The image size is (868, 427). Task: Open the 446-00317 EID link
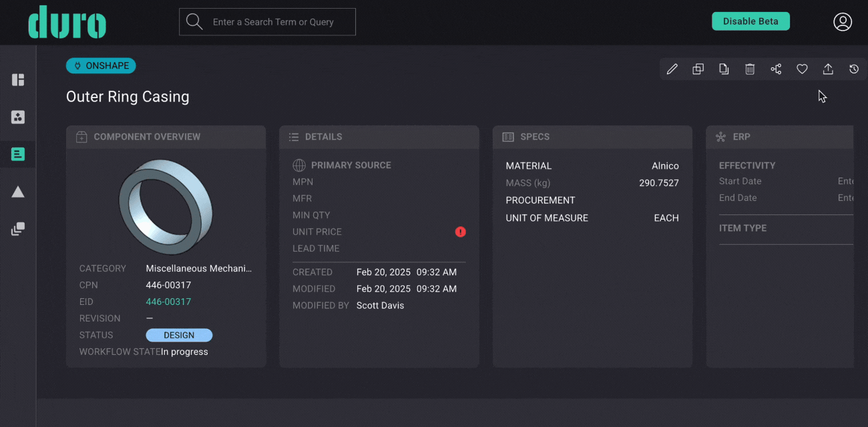pos(168,302)
